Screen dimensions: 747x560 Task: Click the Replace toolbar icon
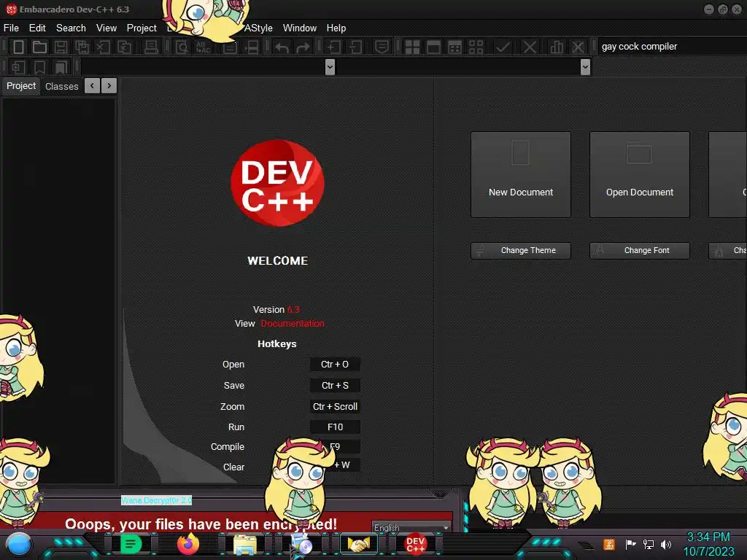point(203,47)
